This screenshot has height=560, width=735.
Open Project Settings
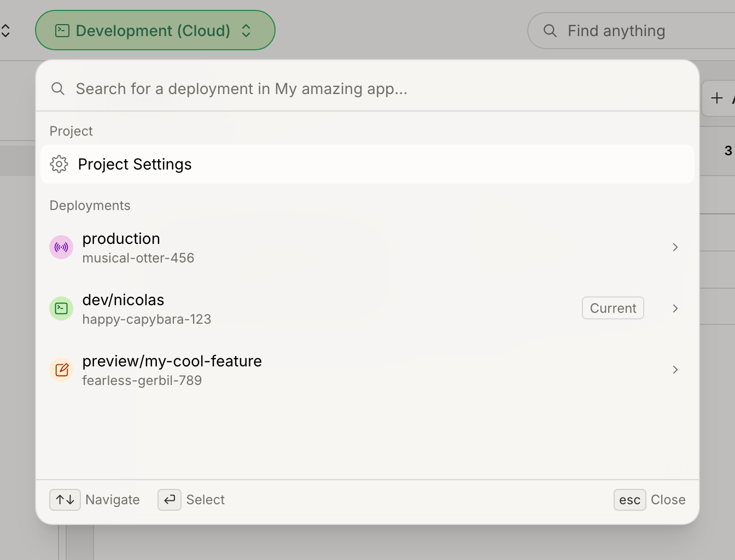(x=367, y=164)
